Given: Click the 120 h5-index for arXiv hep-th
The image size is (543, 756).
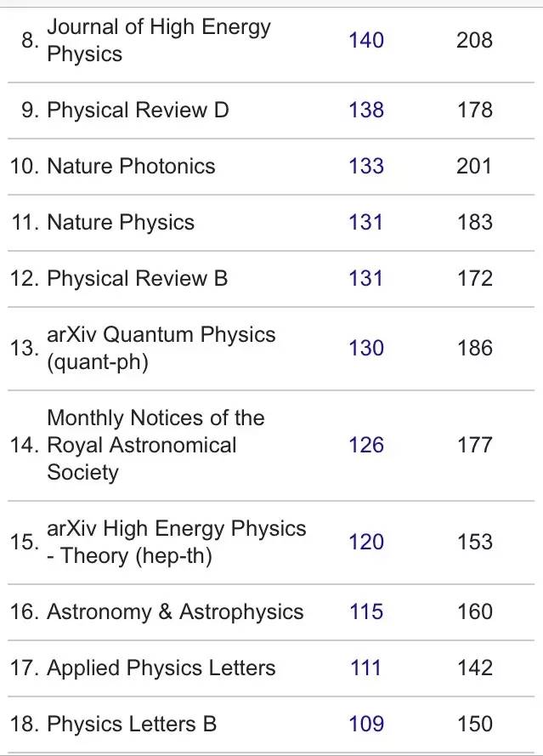Looking at the screenshot, I should tap(366, 542).
